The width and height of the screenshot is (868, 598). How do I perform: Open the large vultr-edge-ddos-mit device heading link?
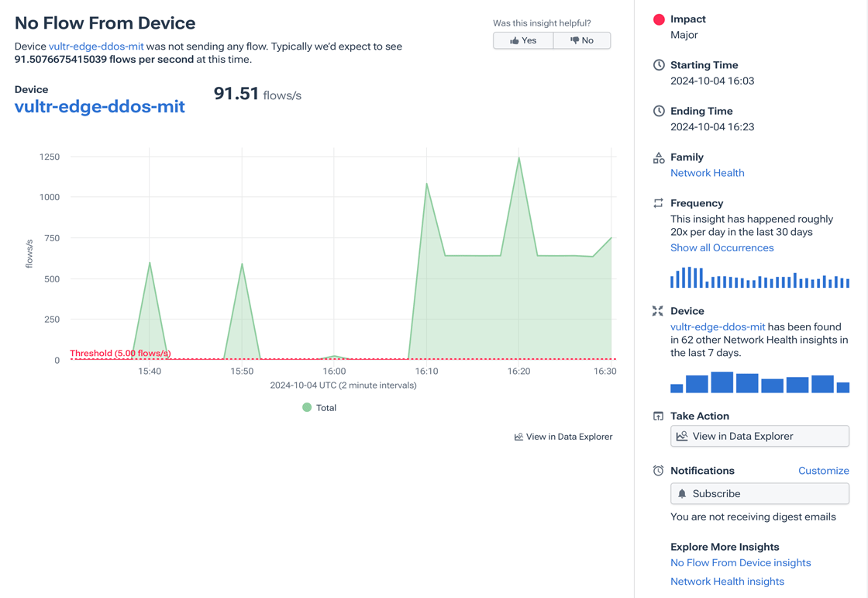[x=100, y=107]
